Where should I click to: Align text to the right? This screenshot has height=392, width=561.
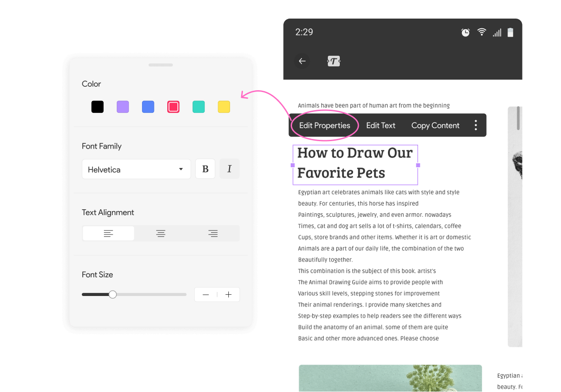click(213, 233)
